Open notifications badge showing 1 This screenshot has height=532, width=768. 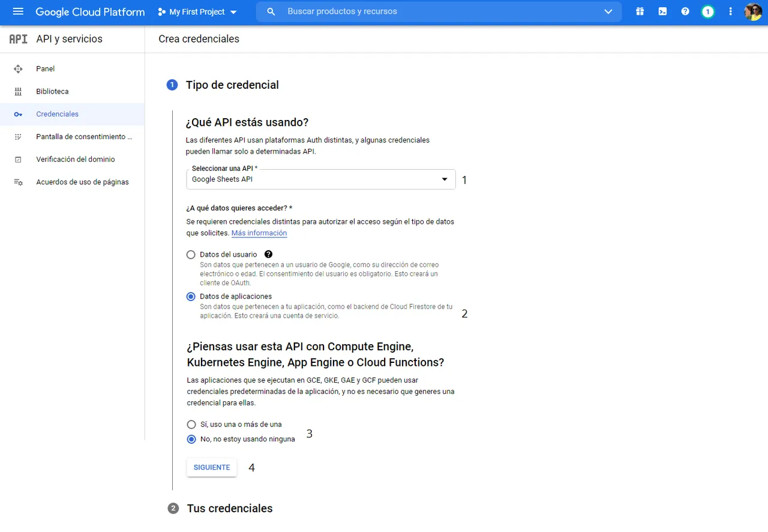coord(708,12)
